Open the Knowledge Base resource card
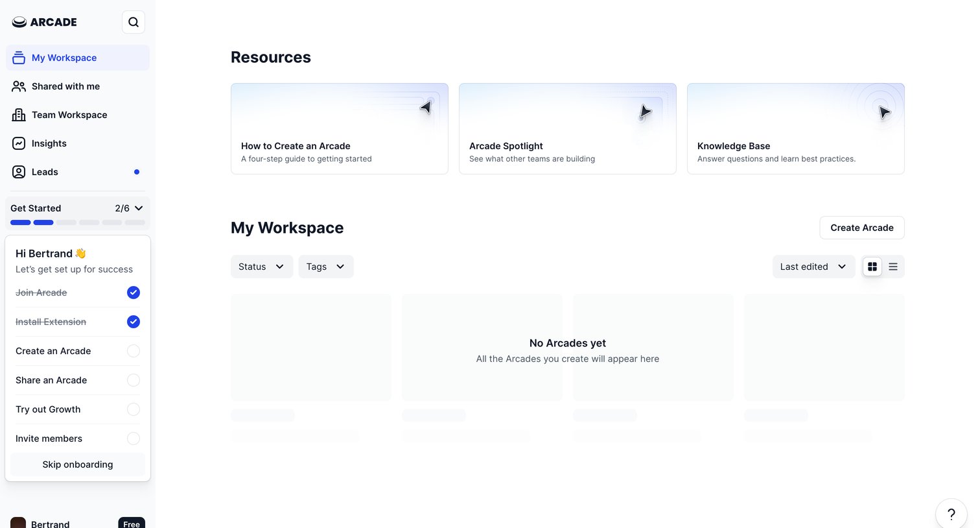 [796, 128]
